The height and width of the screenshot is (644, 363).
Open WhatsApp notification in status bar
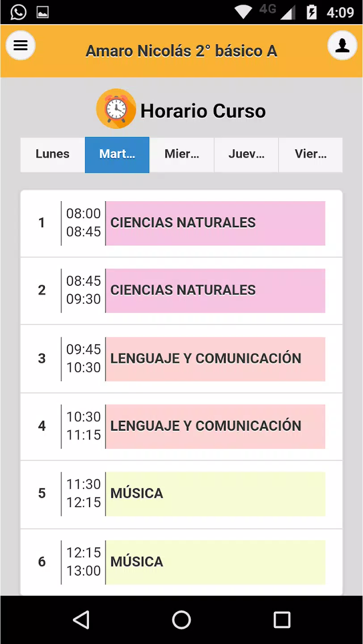point(18,12)
